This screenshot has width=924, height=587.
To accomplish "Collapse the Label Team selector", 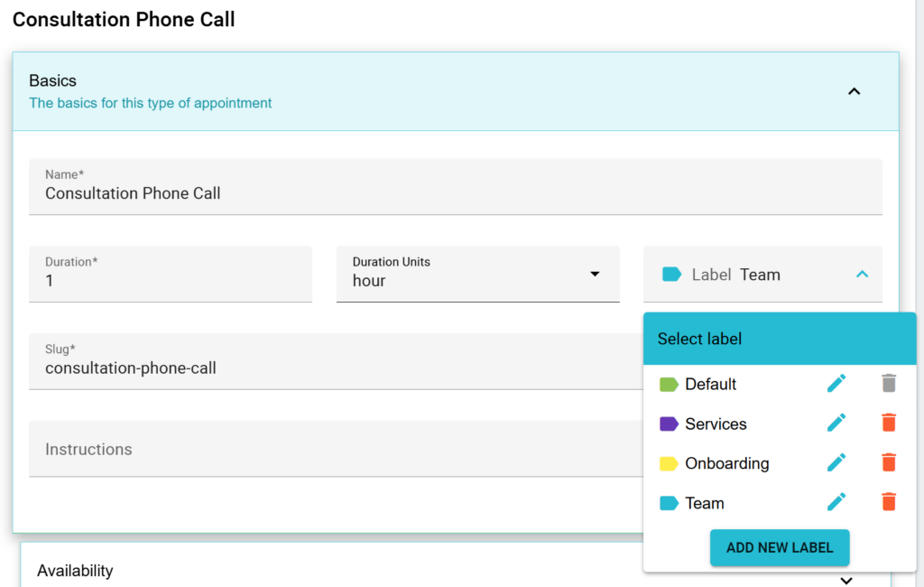I will click(862, 275).
